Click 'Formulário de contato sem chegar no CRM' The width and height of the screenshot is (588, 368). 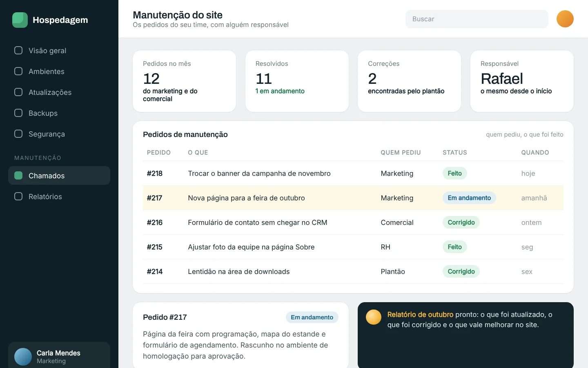pos(258,222)
